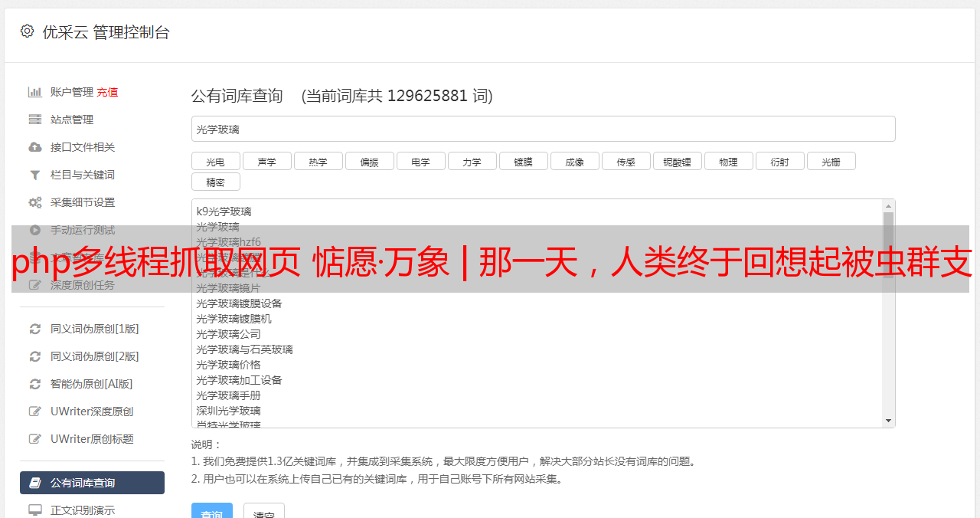Click the blue 查询 search button
The height and width of the screenshot is (518, 980).
211,510
